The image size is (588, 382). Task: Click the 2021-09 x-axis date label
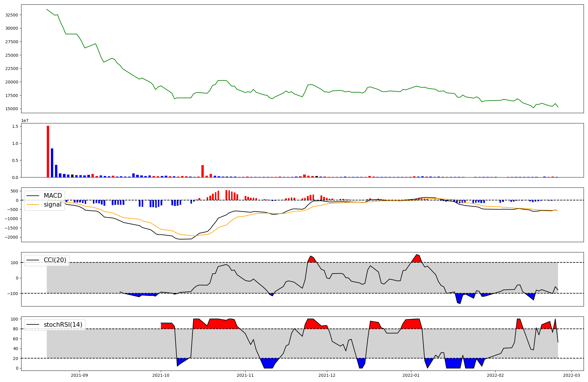79,375
